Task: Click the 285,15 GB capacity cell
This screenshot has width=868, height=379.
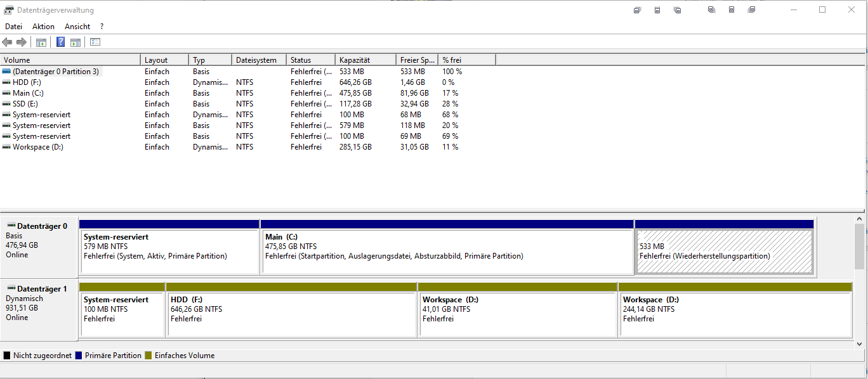Action: pos(355,147)
